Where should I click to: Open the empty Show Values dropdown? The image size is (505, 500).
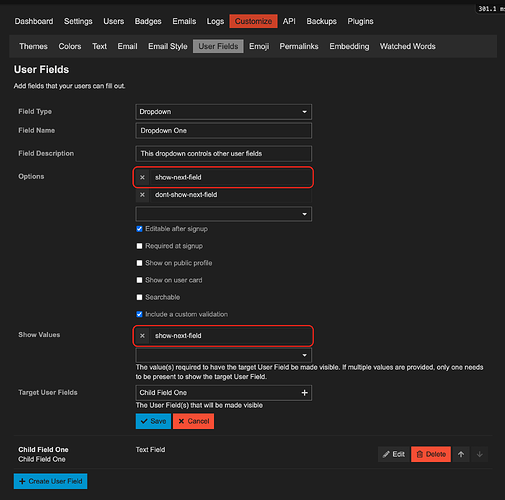(x=224, y=355)
